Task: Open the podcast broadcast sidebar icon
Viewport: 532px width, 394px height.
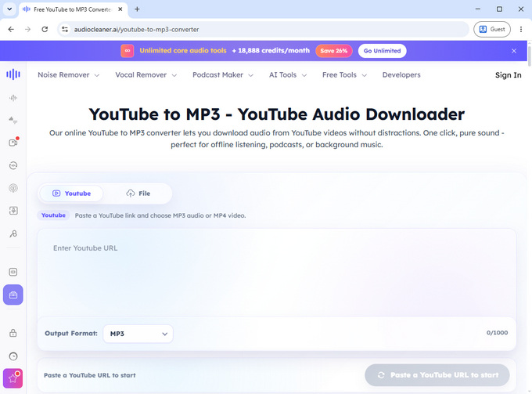Action: point(13,188)
